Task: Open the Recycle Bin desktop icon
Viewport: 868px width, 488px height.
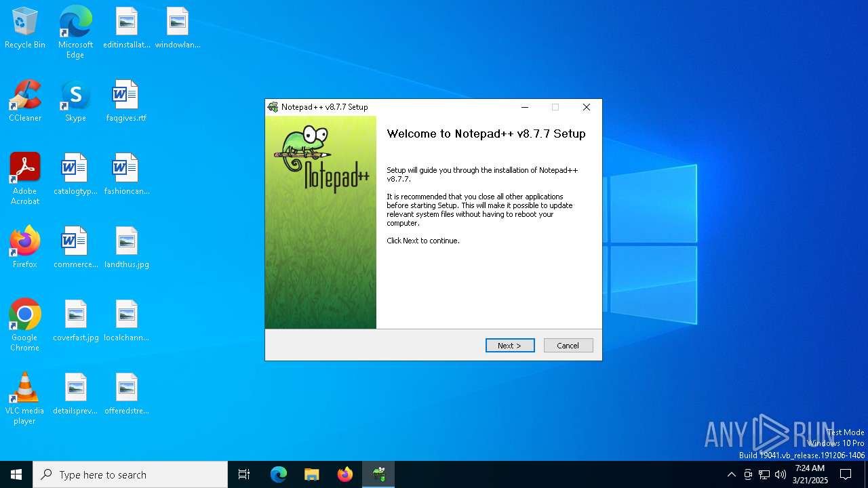Action: point(25,28)
